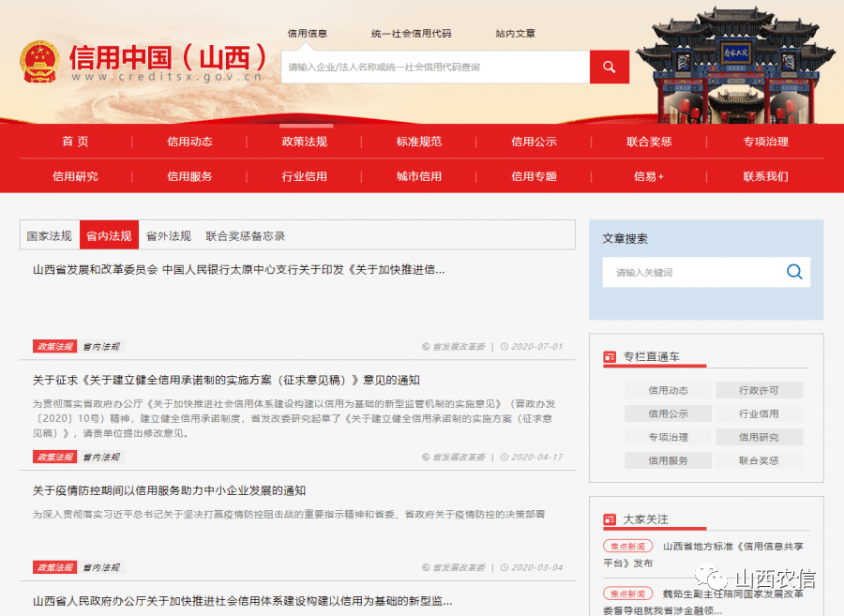Open the 首页 menu item

(x=75, y=142)
